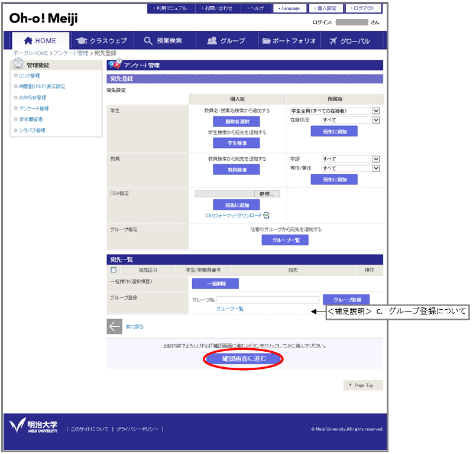Open the ポートフォリオ tab
The height and width of the screenshot is (454, 476).
pos(289,41)
